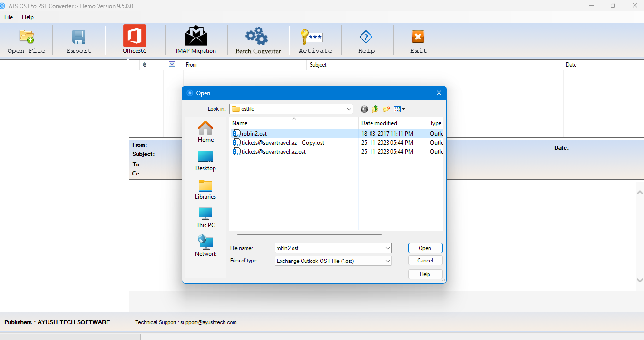Click the dialog's bottom-right resize grip
This screenshot has width=644, height=340.
click(x=443, y=281)
